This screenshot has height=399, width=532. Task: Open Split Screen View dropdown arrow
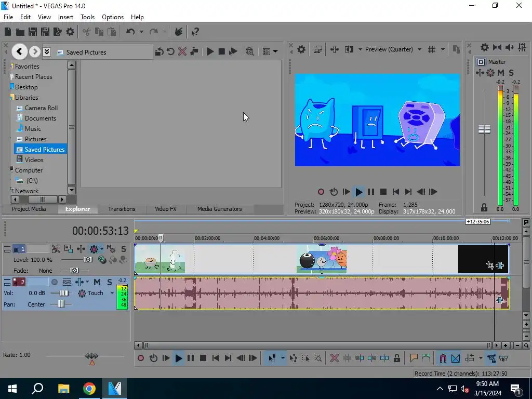click(x=360, y=49)
